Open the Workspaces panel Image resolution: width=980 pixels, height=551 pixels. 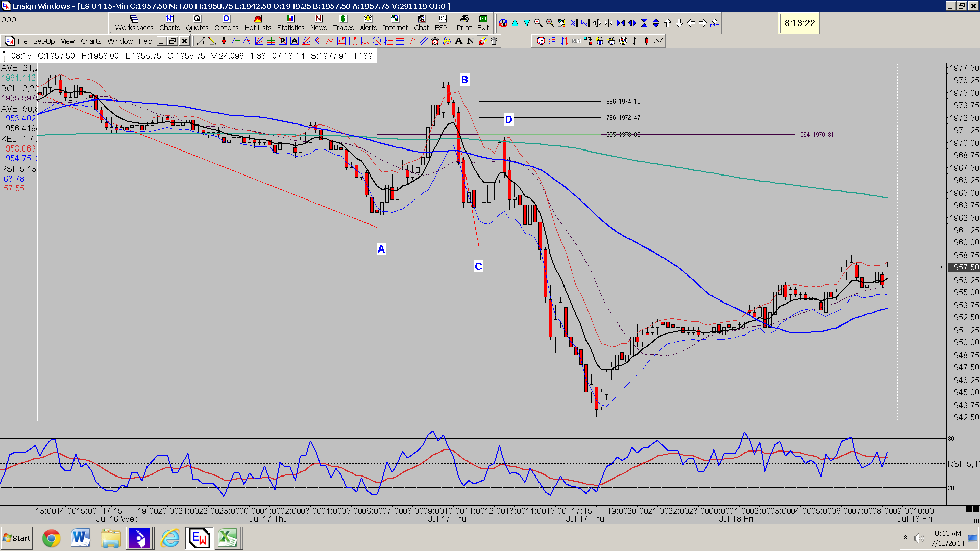[134, 23]
